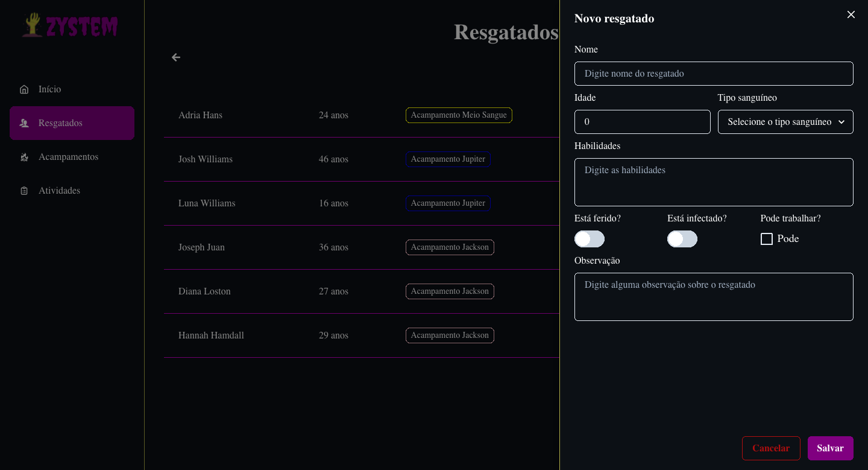
Task: Select the Luna Williams name
Action: point(207,203)
